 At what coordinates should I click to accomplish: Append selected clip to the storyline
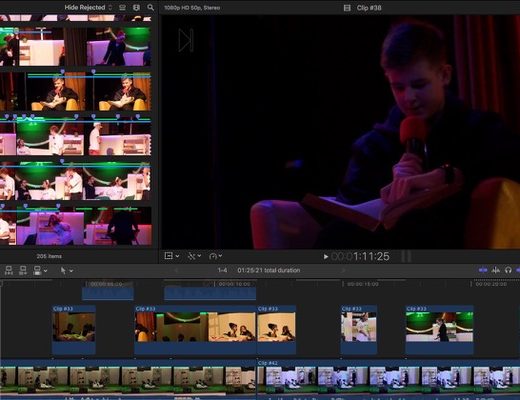tap(37, 270)
